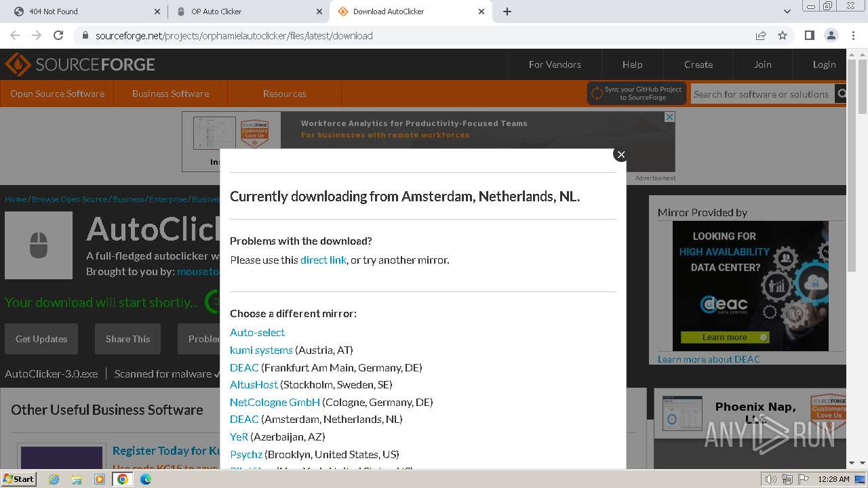
Task: Click DEAC data center ad image
Action: [x=750, y=286]
